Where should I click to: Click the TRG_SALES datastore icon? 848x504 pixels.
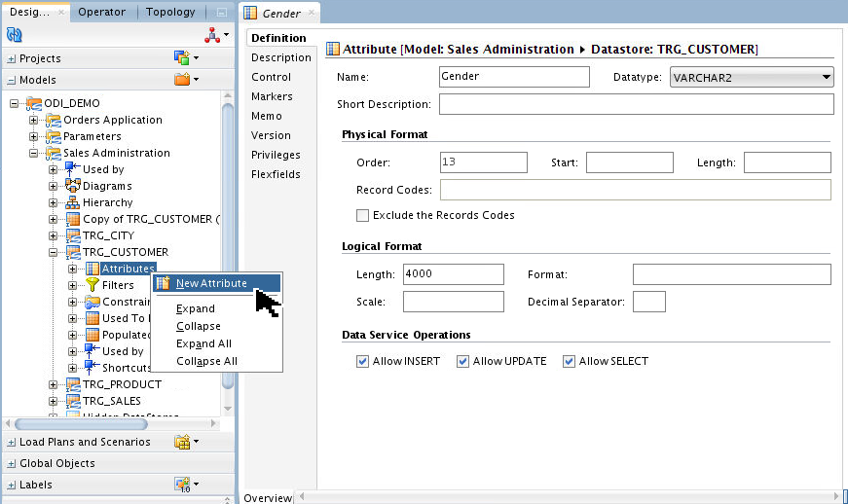[72, 401]
